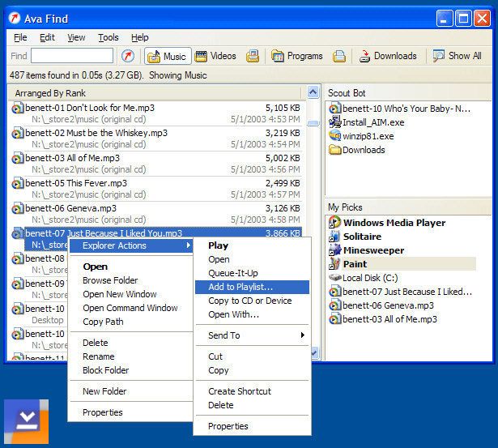Click the documents filter icon after Programs
Screen dimensions: 498x448
(x=339, y=56)
